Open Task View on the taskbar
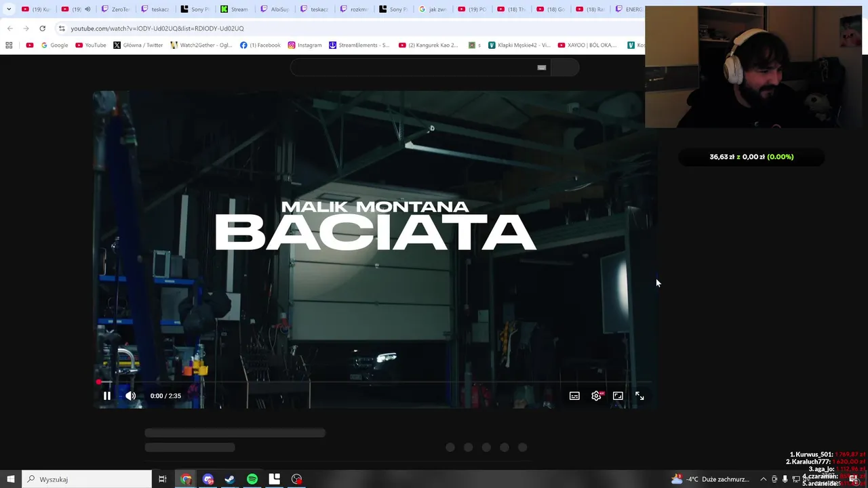The width and height of the screenshot is (868, 488). (x=163, y=479)
